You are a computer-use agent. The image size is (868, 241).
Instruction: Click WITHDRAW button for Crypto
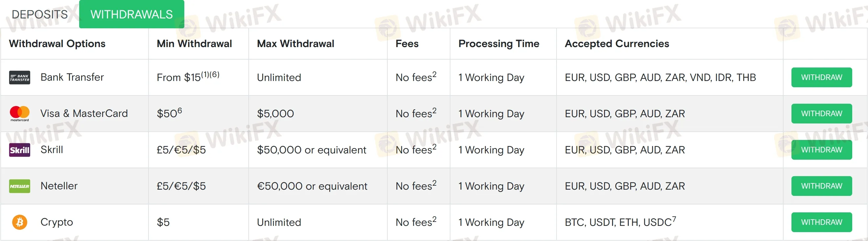pos(821,222)
